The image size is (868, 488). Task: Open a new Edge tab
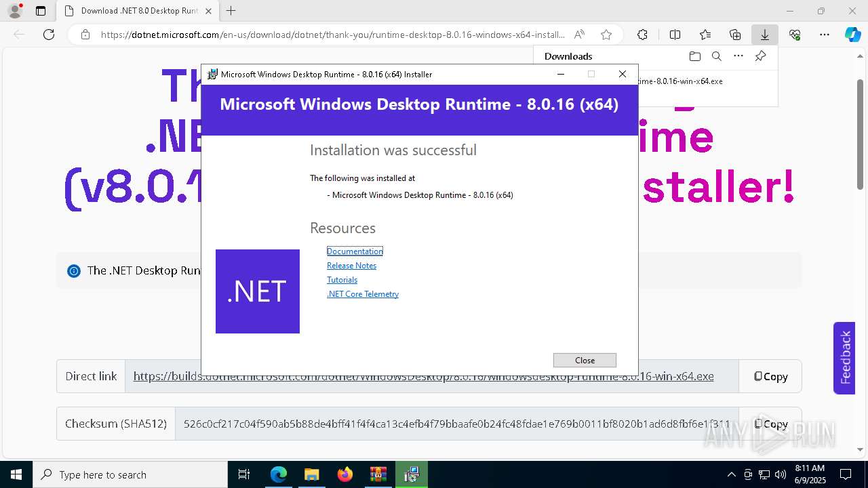231,11
